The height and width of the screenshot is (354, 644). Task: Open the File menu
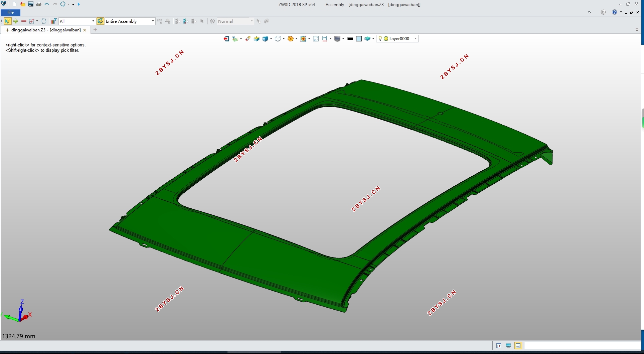click(x=10, y=12)
